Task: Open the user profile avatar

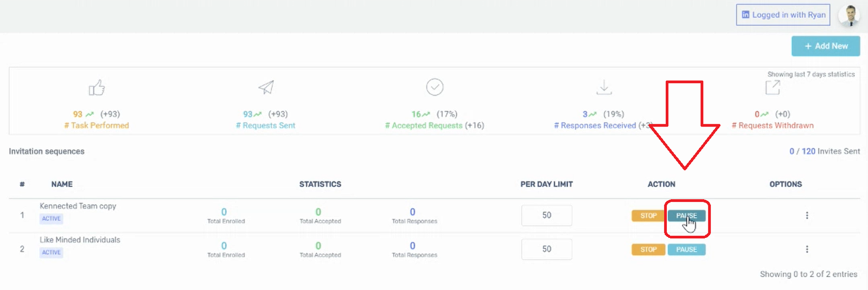Action: click(849, 16)
